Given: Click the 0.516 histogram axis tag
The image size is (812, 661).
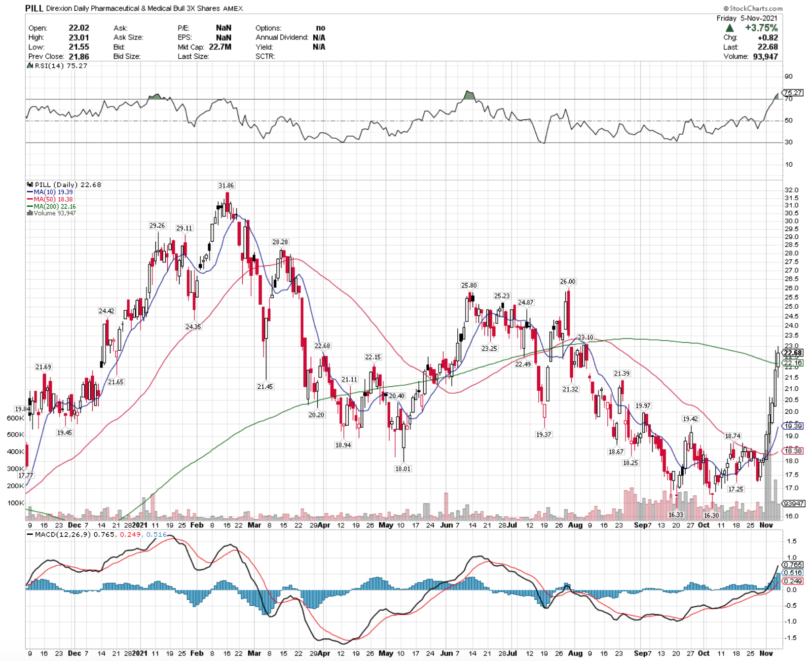Looking at the screenshot, I should click(793, 572).
